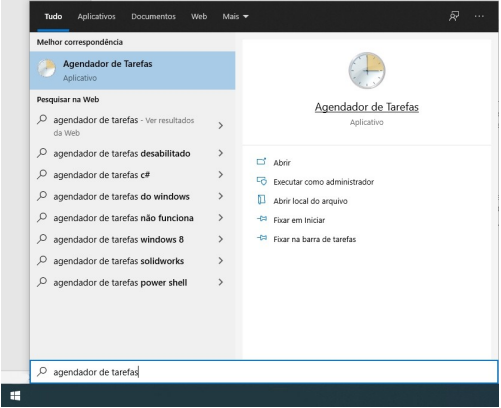Open the Agendador de Tarefas best match result
The image size is (501, 408).
pyautogui.click(x=133, y=70)
